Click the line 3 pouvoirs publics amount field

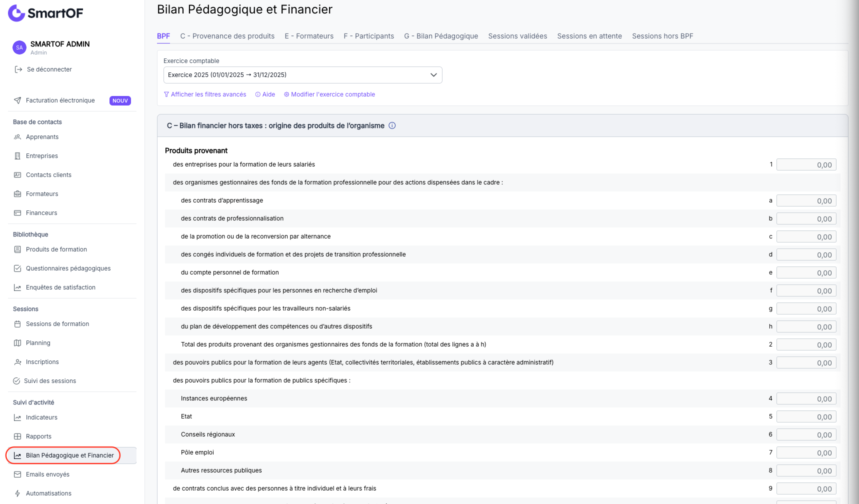(x=806, y=362)
